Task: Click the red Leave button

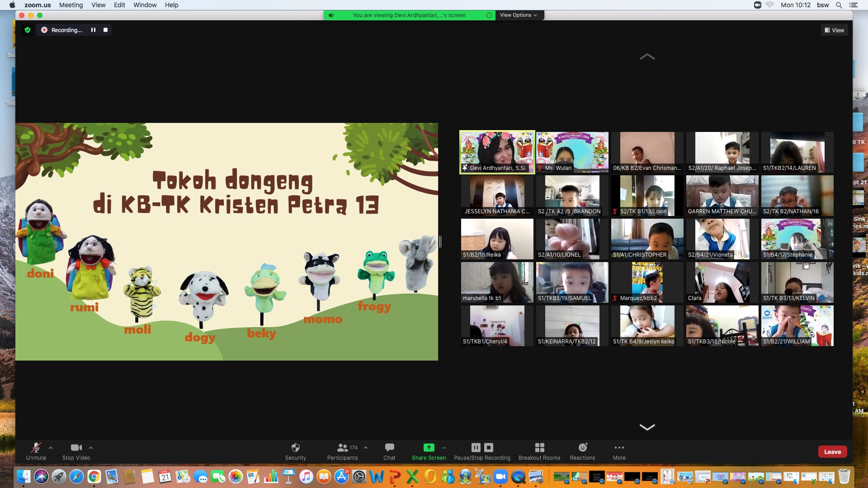Action: 832,452
